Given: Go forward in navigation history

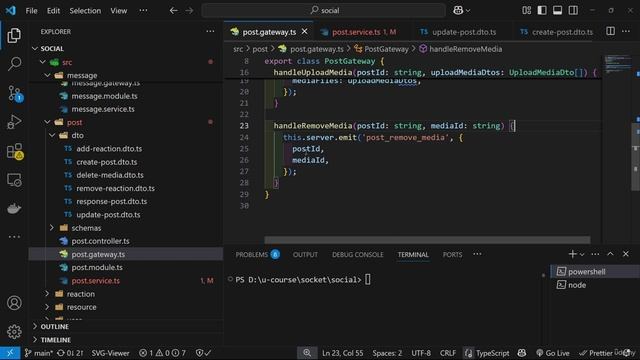Looking at the screenshot, I should point(189,11).
